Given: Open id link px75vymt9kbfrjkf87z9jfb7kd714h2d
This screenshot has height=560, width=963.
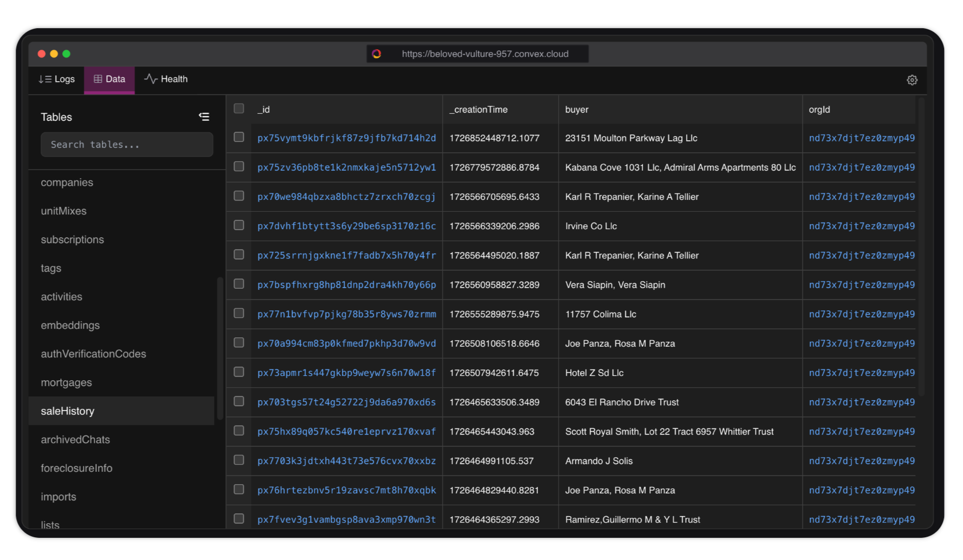Looking at the screenshot, I should 347,138.
